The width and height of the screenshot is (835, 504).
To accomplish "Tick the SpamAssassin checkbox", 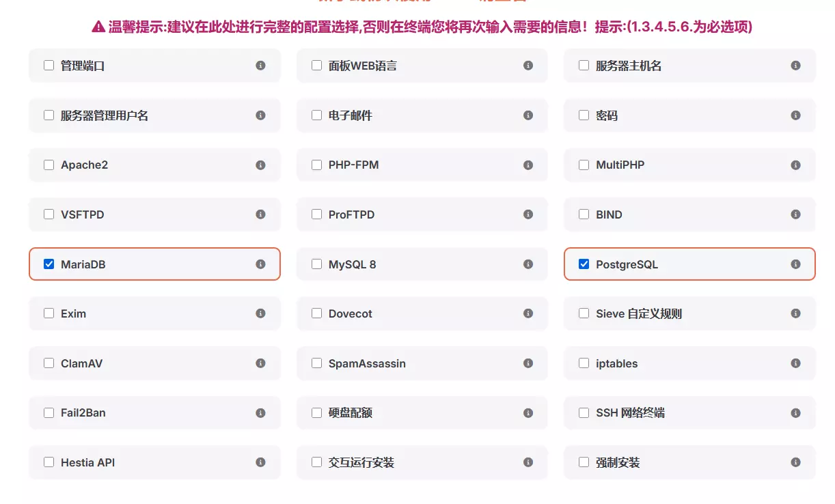I will coord(316,363).
